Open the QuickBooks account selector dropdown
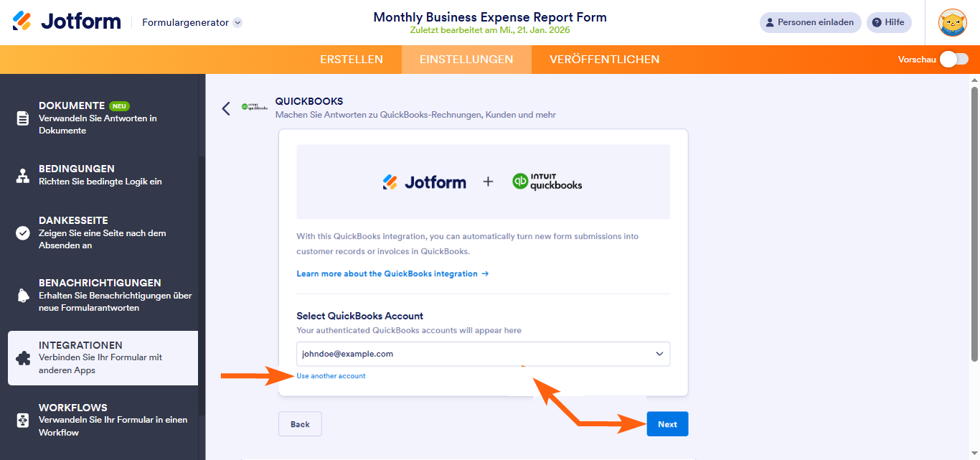Viewport: 980px width, 460px height. tap(659, 354)
